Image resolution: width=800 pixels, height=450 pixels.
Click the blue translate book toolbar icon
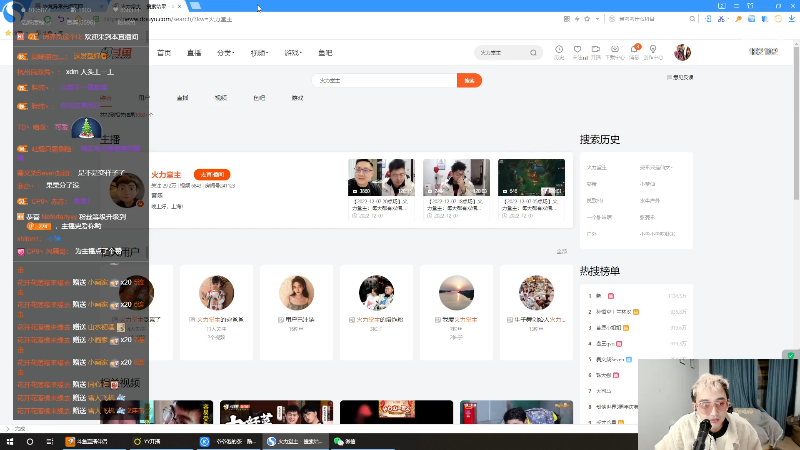(765, 19)
